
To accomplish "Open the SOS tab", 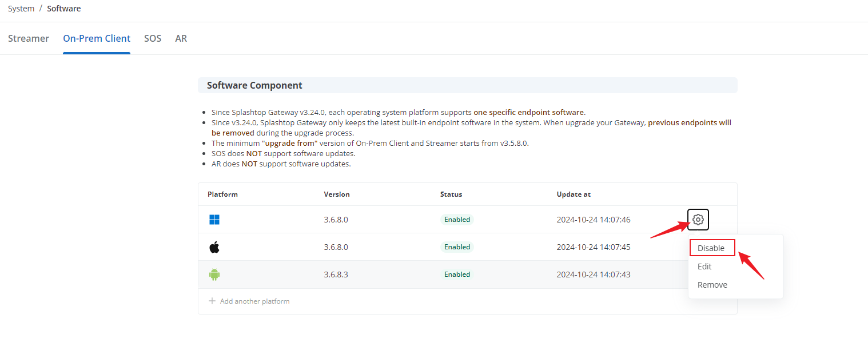I will [x=153, y=38].
